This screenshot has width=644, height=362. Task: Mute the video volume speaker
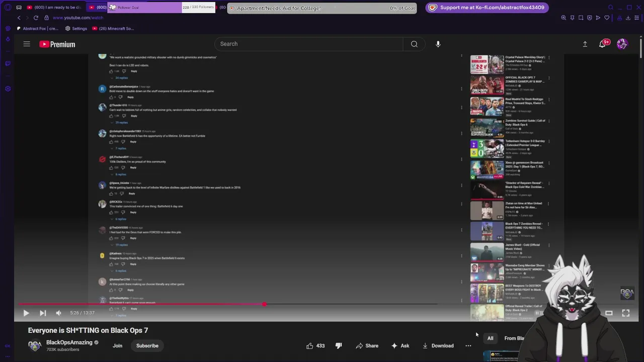pos(58,313)
